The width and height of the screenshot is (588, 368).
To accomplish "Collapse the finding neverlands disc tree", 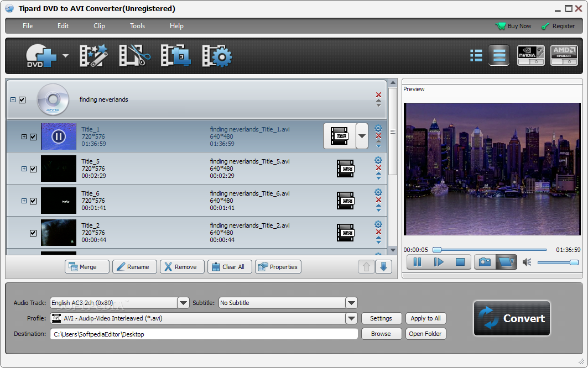I will (x=13, y=100).
